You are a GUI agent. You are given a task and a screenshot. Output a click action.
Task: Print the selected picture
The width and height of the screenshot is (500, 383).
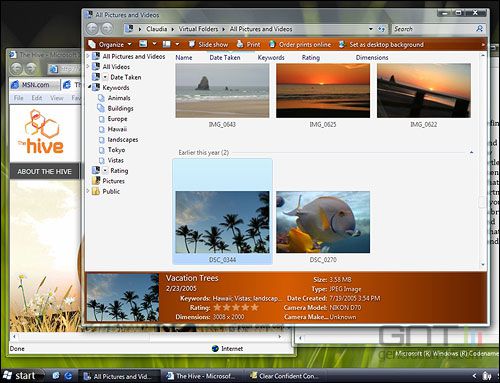pos(248,44)
